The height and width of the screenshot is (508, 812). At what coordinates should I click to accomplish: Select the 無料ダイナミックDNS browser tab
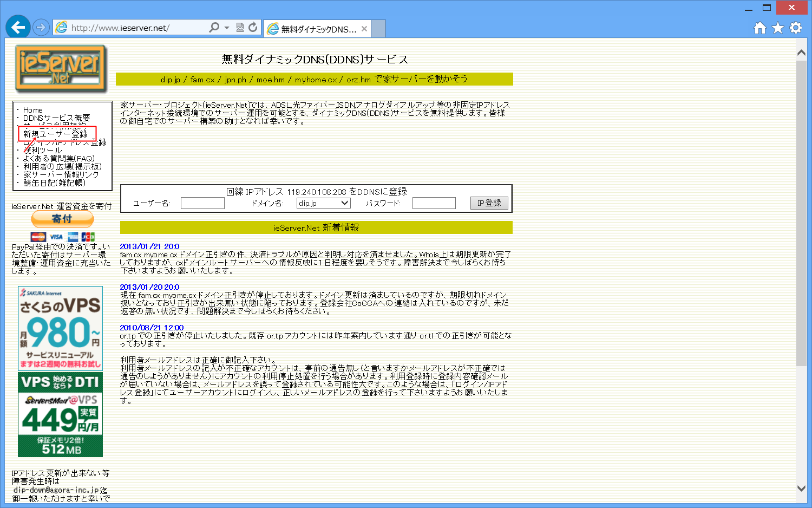coord(317,28)
